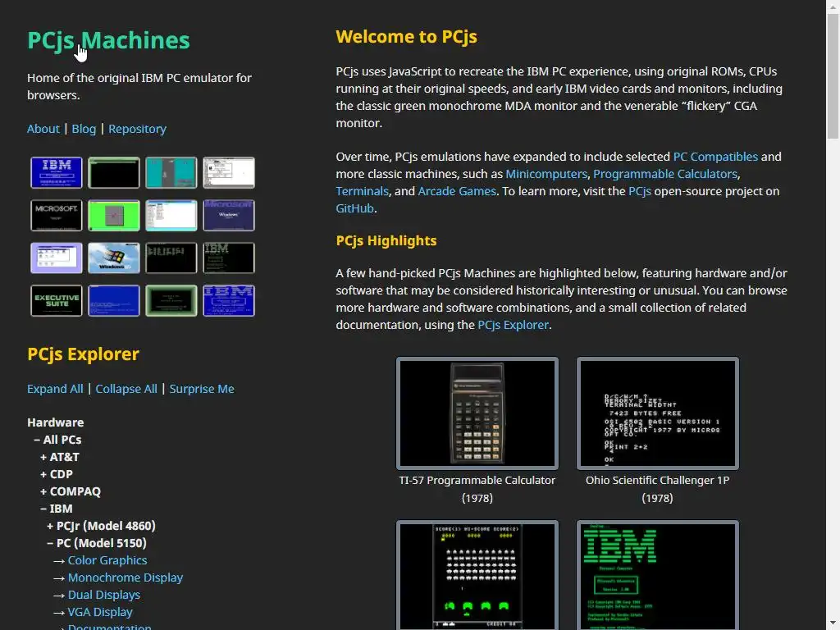
Task: Expand the AT&T tree node
Action: point(59,457)
